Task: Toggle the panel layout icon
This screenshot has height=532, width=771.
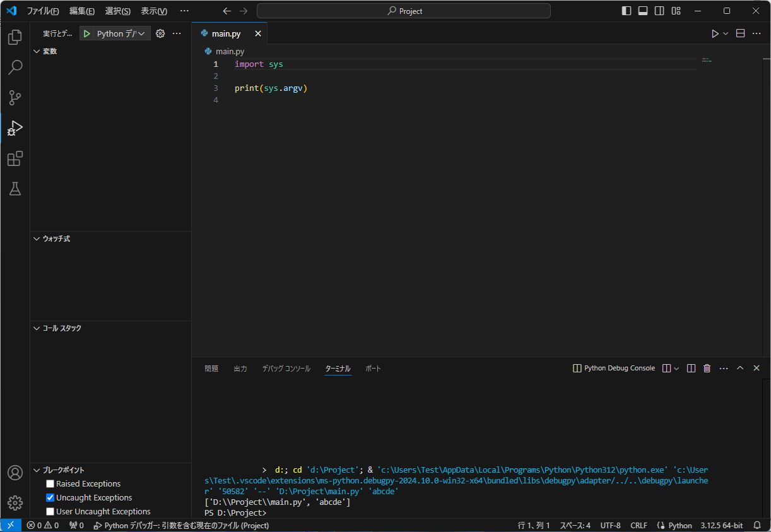Action: tap(643, 11)
